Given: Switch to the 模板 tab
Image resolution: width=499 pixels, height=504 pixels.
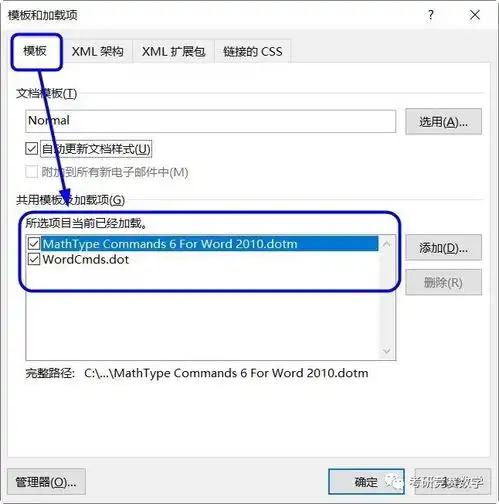Looking at the screenshot, I should pos(35,51).
